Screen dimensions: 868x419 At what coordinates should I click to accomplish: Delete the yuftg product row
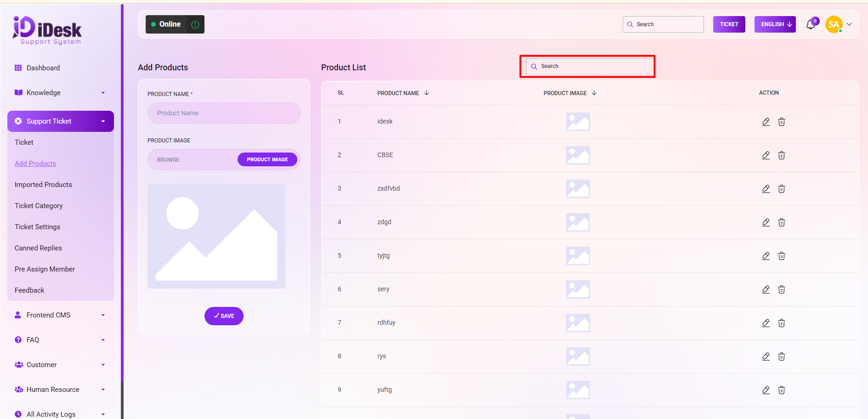point(781,390)
